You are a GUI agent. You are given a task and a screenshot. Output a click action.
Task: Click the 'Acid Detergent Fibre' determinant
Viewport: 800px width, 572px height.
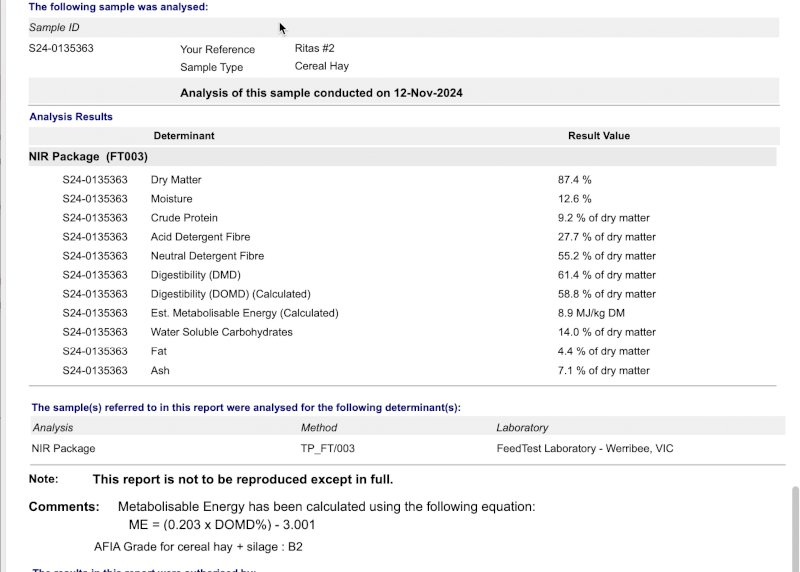201,237
